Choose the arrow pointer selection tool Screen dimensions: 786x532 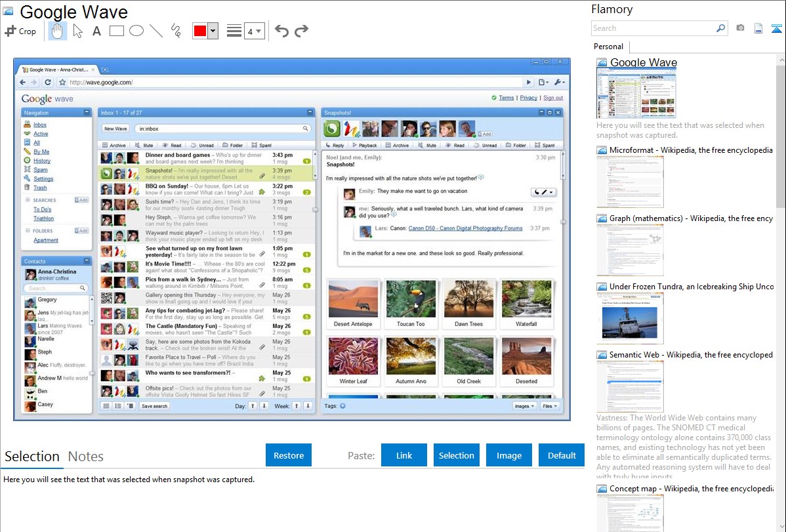tap(77, 31)
